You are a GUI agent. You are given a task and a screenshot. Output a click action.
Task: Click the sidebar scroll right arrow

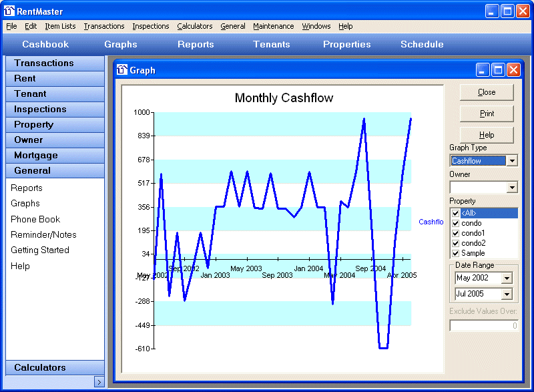[99, 382]
